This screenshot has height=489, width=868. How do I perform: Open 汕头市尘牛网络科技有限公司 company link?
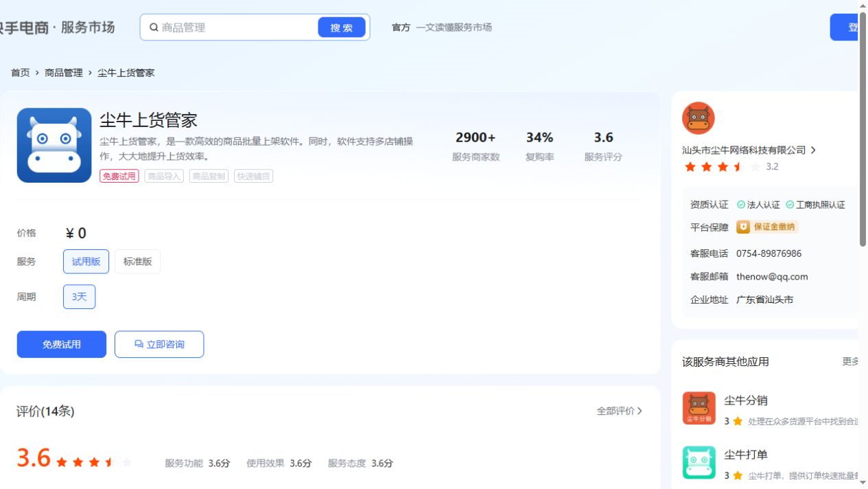[x=744, y=150]
